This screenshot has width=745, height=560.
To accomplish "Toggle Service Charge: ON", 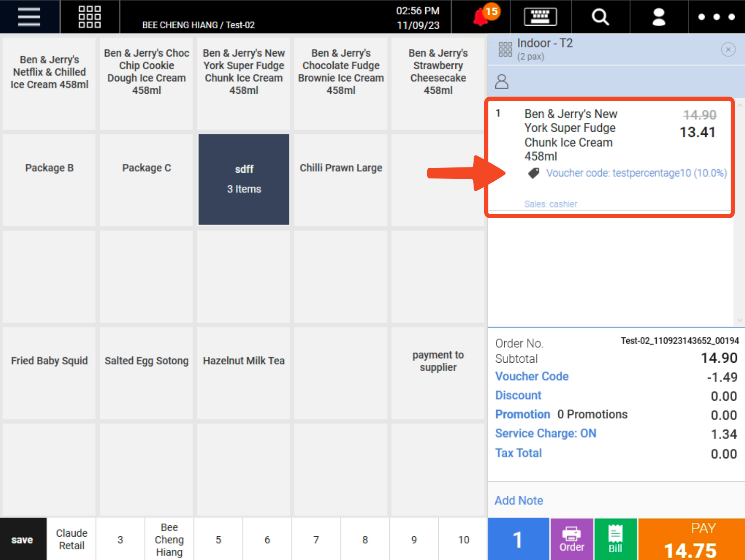I will coord(546,433).
